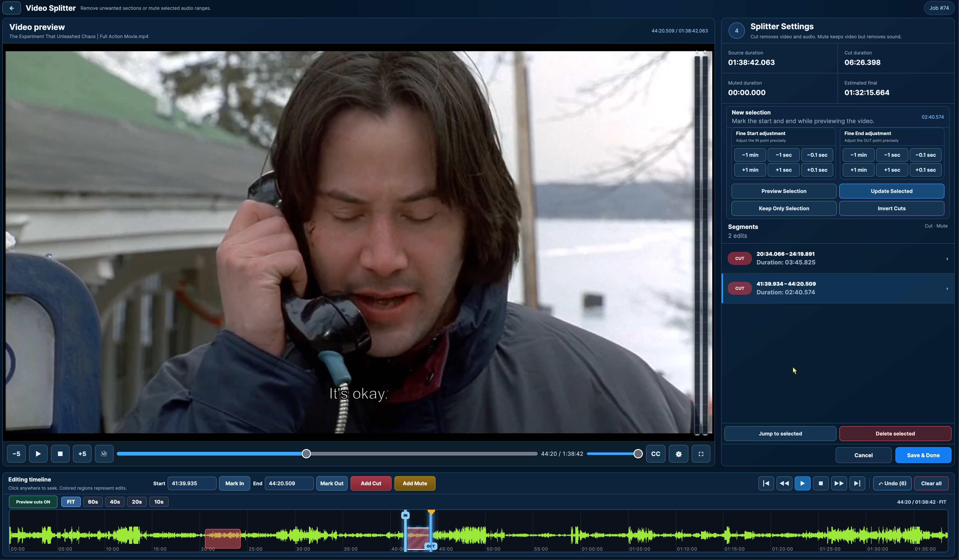The image size is (959, 560).
Task: Expand the 20:34.066 cut segment chevron
Action: pyautogui.click(x=947, y=259)
